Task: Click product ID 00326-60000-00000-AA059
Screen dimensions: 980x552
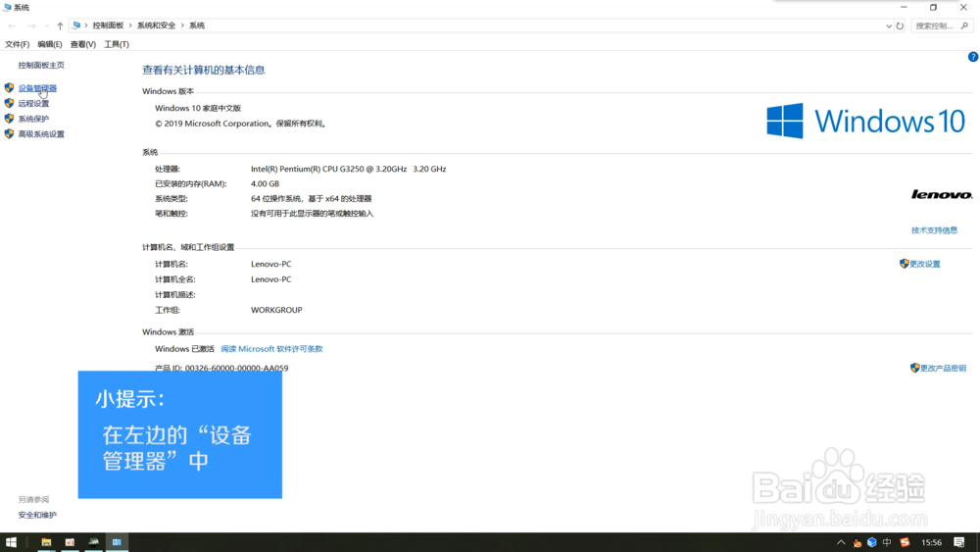Action: click(x=236, y=369)
